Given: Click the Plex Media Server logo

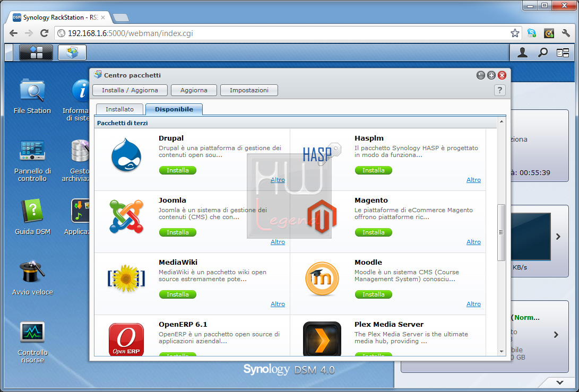Looking at the screenshot, I should (x=322, y=338).
